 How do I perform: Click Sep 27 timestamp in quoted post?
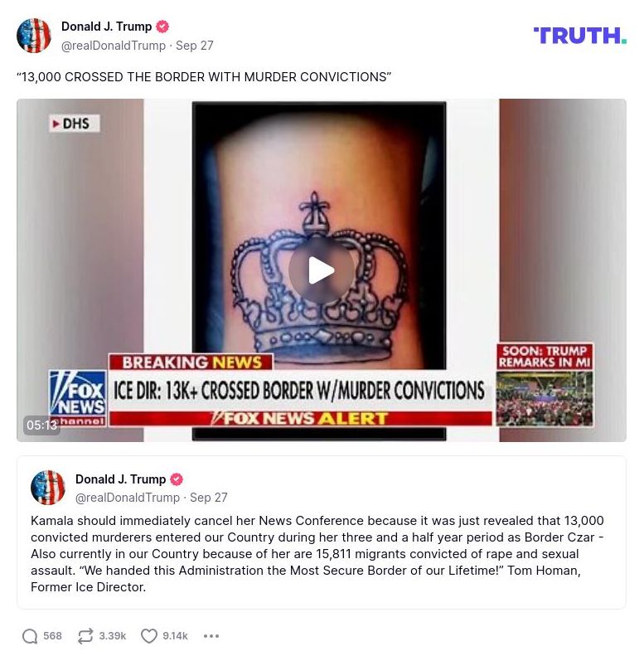tap(209, 498)
